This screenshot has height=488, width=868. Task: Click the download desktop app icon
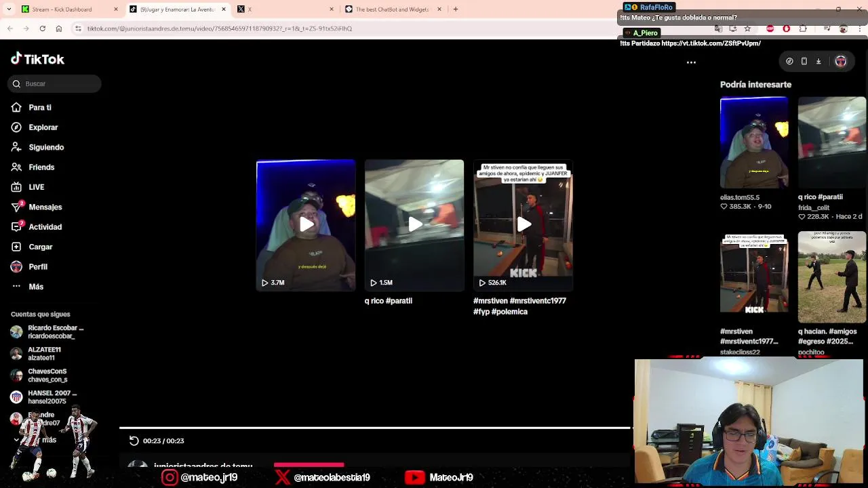[818, 61]
